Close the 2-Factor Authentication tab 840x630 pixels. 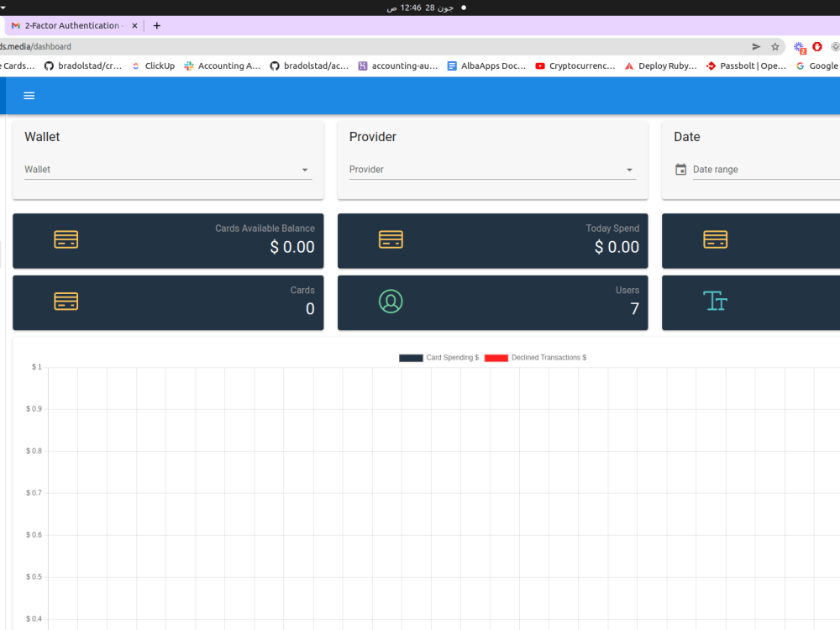point(134,26)
